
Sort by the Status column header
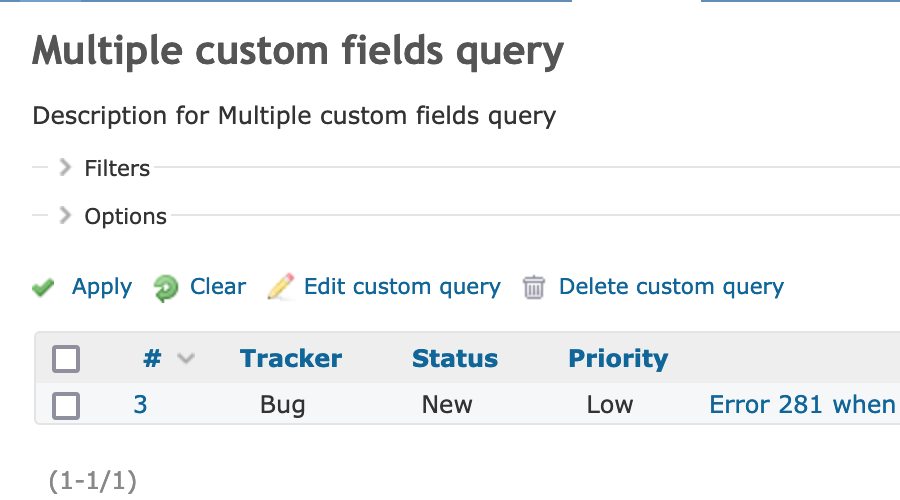click(x=455, y=359)
